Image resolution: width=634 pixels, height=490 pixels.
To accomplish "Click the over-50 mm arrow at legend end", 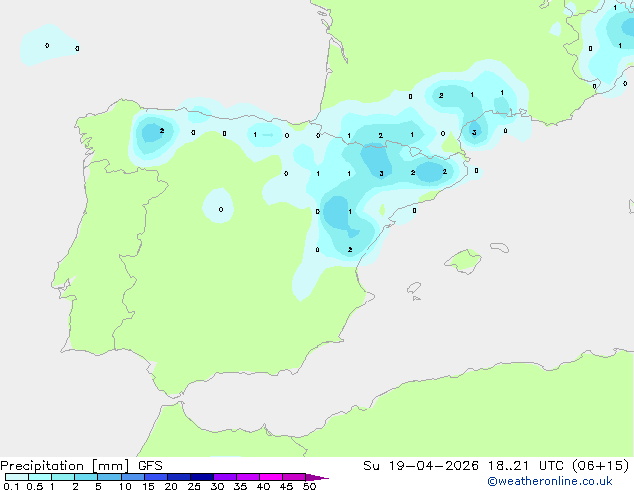I will coord(317,477).
